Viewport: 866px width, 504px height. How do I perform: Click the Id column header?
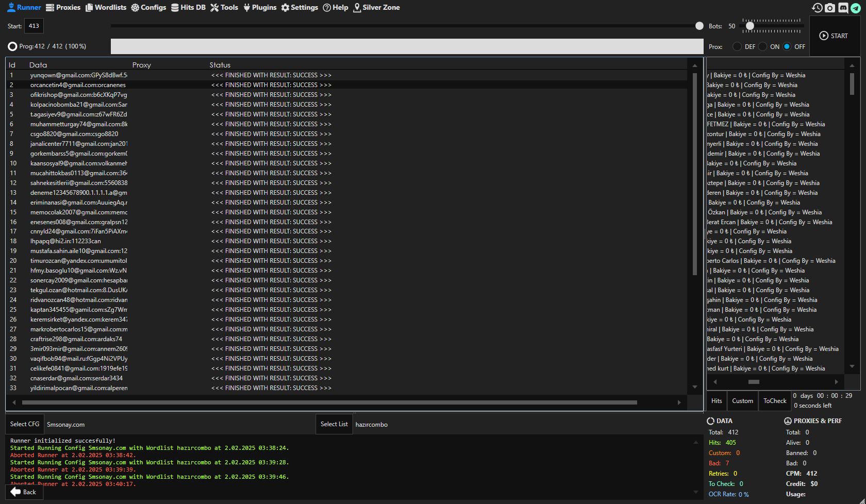(x=12, y=65)
